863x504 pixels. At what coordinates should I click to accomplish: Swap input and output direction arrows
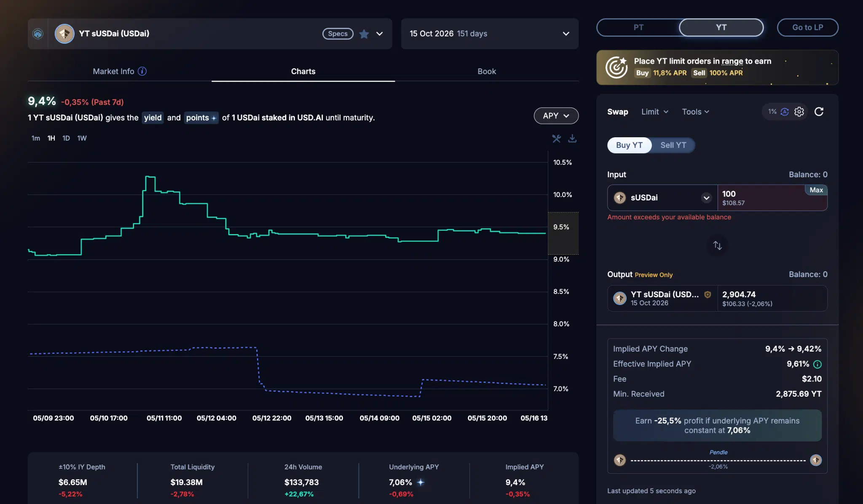point(717,245)
